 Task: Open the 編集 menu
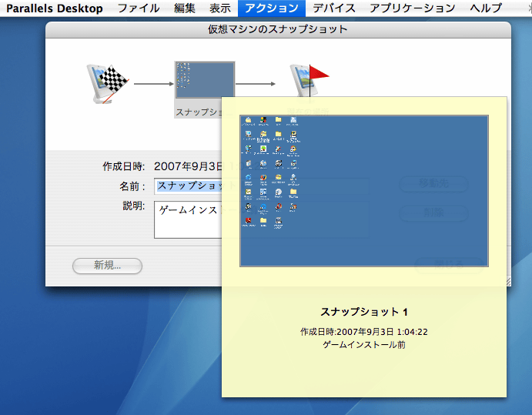[x=185, y=8]
